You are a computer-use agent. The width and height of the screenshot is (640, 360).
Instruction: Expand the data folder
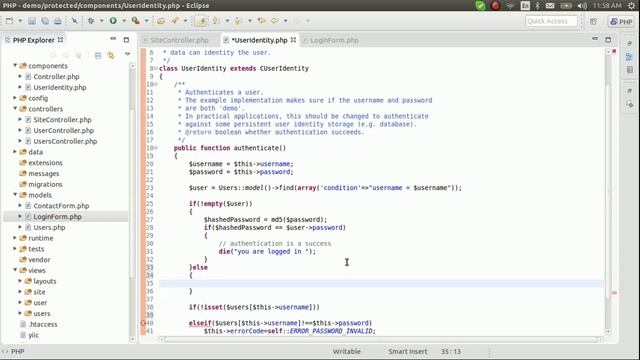(15, 152)
